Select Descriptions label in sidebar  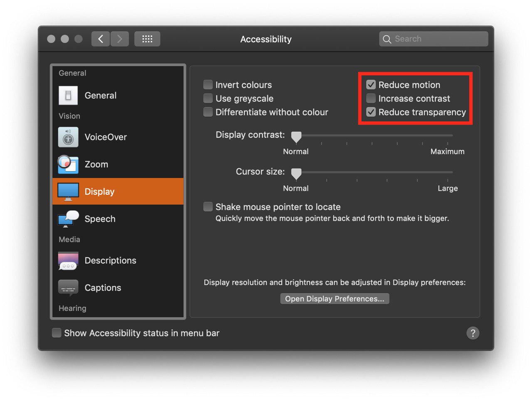(111, 261)
